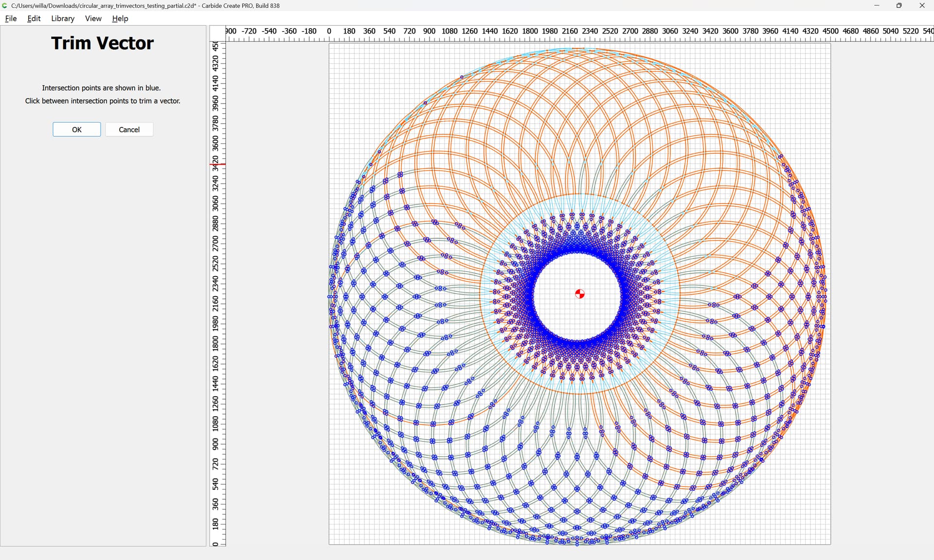Viewport: 934px width, 560px height.
Task: Click the 1800 label on vertical ruler
Action: [x=216, y=344]
